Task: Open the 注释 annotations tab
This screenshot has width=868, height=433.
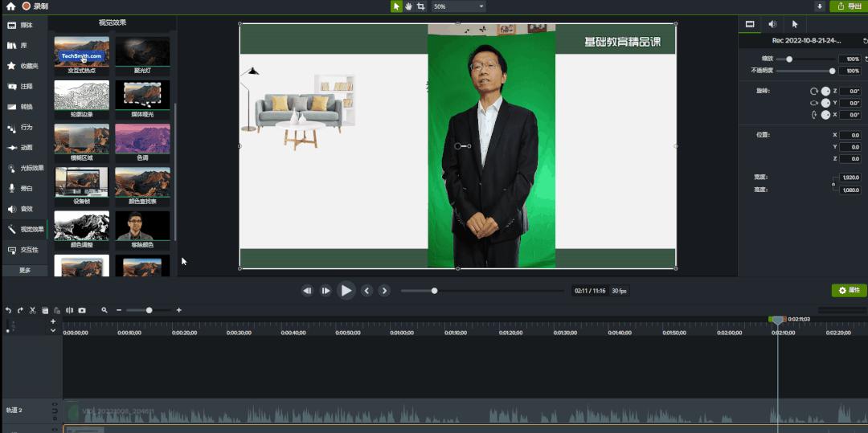Action: point(24,86)
